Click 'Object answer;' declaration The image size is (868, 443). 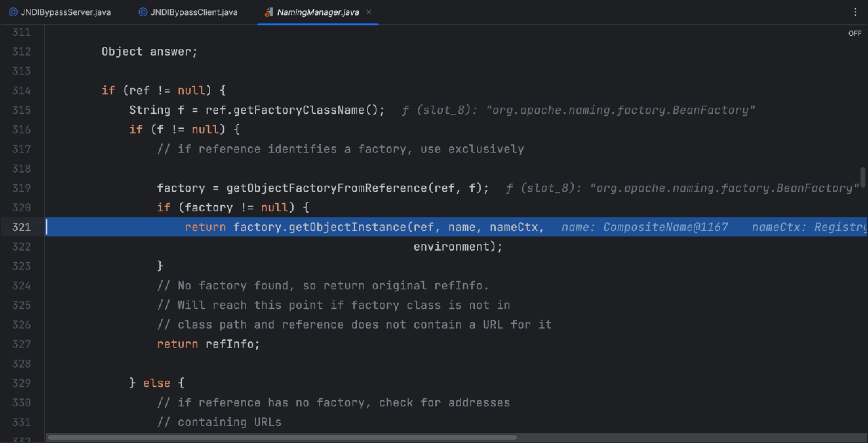150,51
